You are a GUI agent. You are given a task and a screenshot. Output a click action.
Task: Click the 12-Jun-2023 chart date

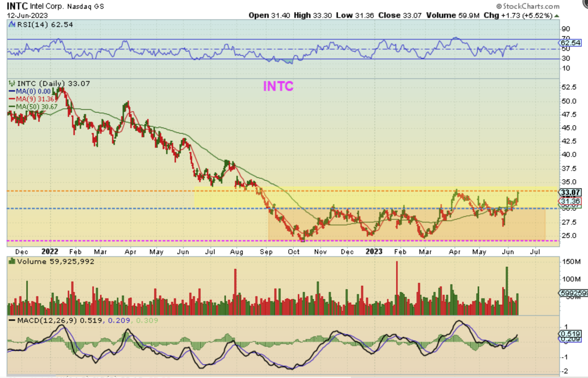[x=27, y=15]
